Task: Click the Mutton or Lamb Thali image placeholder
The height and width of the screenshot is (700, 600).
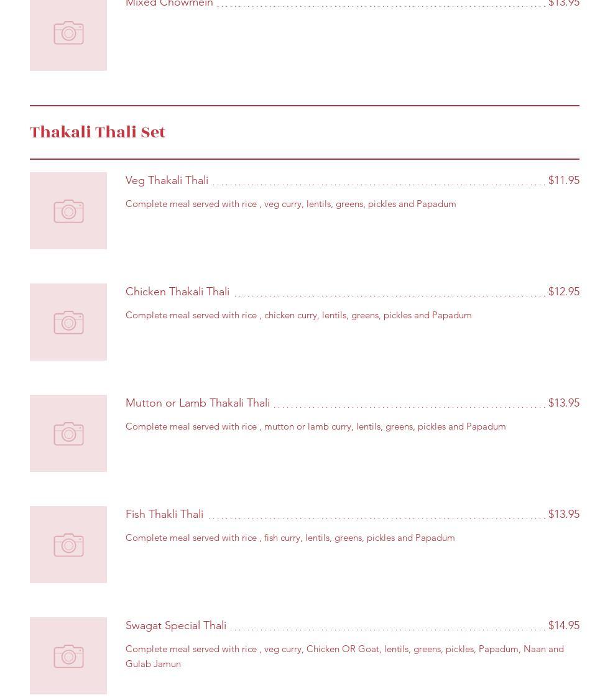Action: pos(68,433)
